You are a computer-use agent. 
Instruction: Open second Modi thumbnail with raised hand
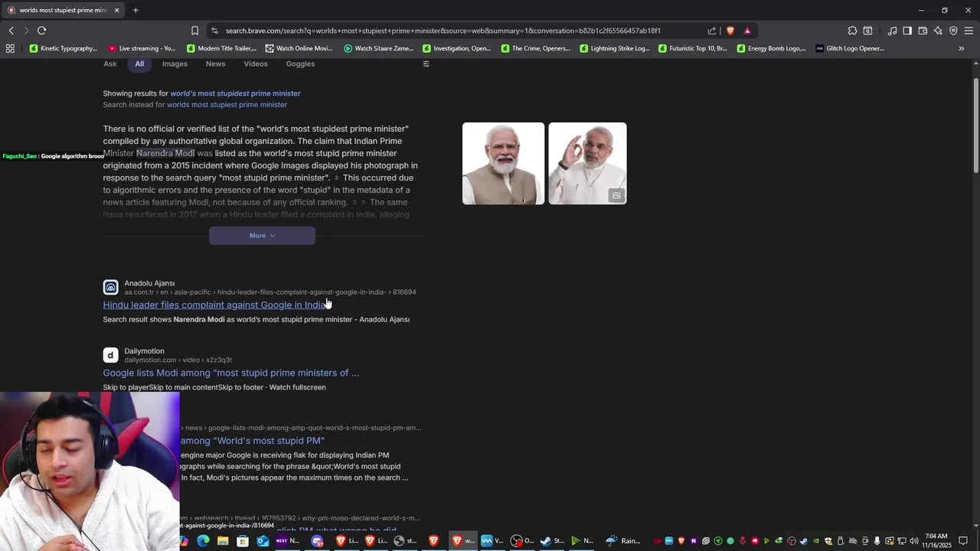[x=587, y=163]
